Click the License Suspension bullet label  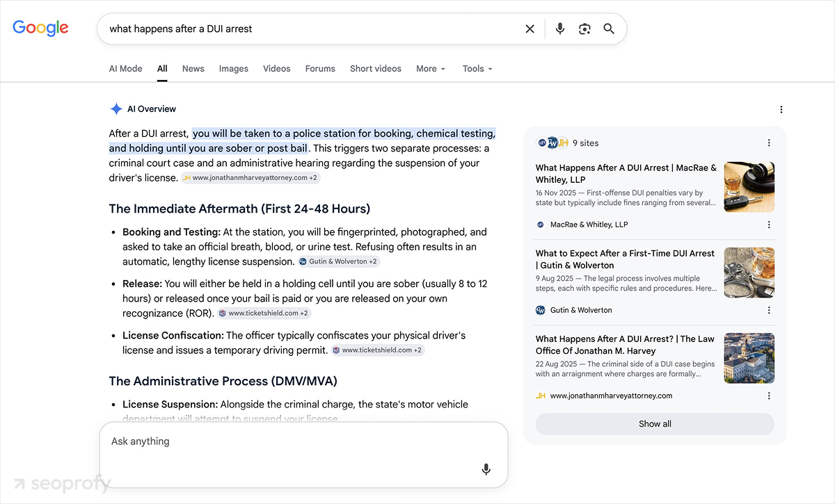pos(170,405)
